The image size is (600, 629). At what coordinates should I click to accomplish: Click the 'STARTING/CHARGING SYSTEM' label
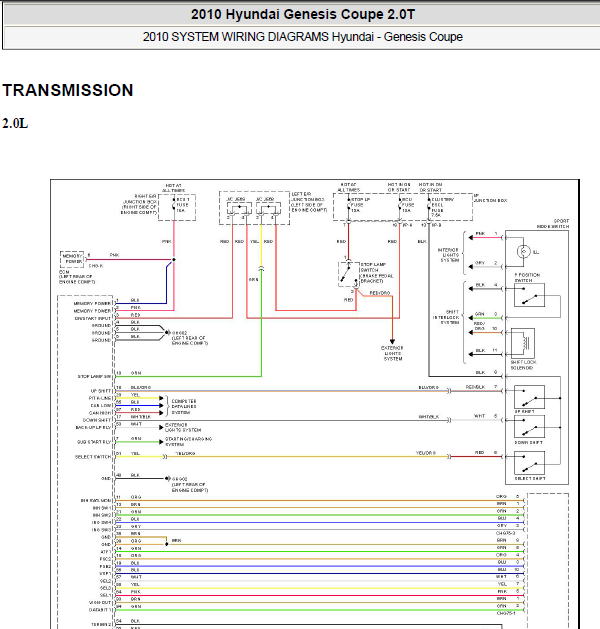[x=189, y=442]
